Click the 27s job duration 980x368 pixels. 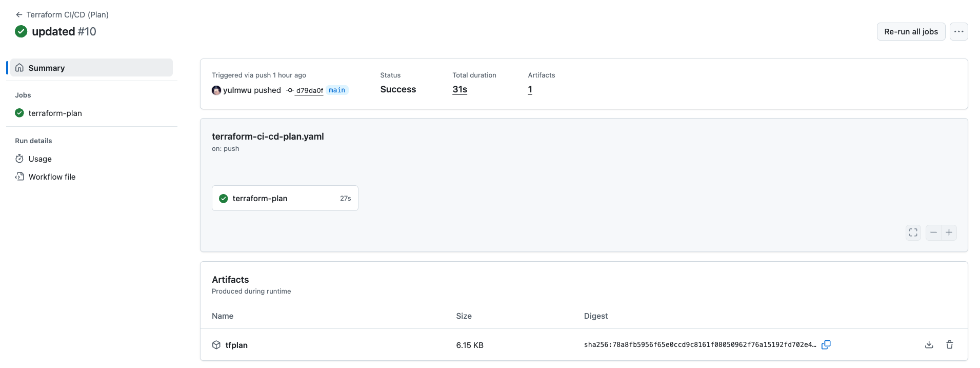tap(346, 199)
